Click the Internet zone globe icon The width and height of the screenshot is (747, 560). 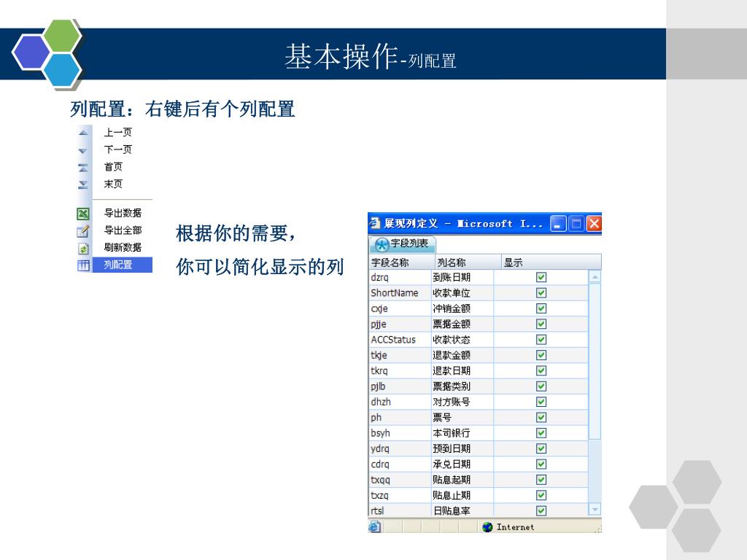click(487, 526)
